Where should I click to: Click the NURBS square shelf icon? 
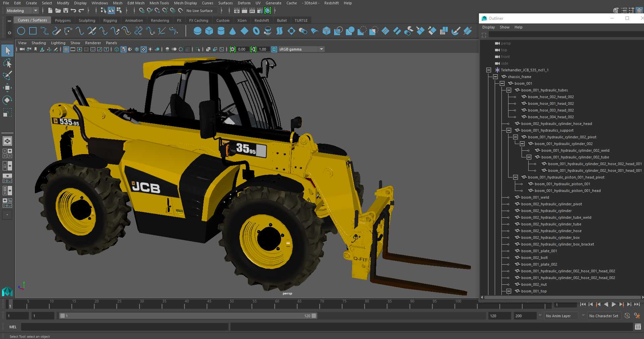(x=33, y=31)
